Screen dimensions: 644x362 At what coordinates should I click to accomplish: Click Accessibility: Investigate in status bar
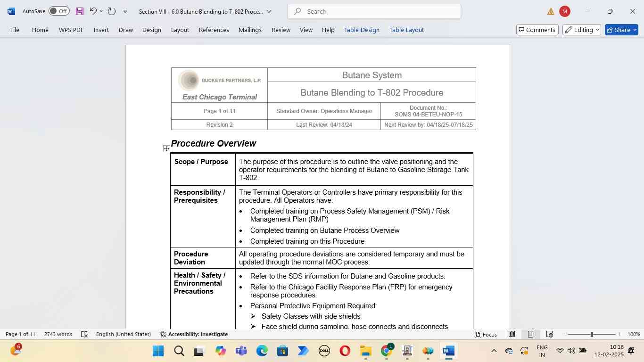(x=194, y=334)
